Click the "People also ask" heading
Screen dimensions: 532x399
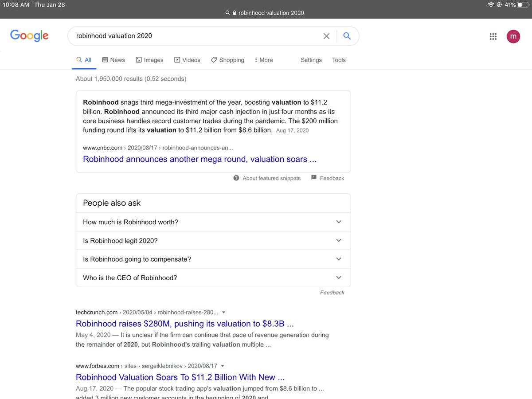point(112,203)
